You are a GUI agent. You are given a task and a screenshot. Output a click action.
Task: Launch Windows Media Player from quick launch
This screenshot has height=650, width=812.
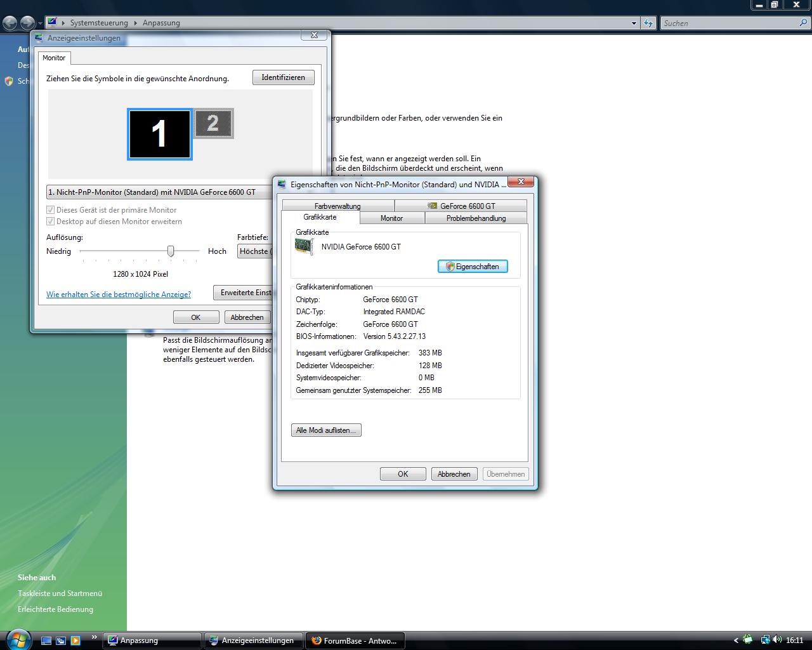click(x=75, y=640)
